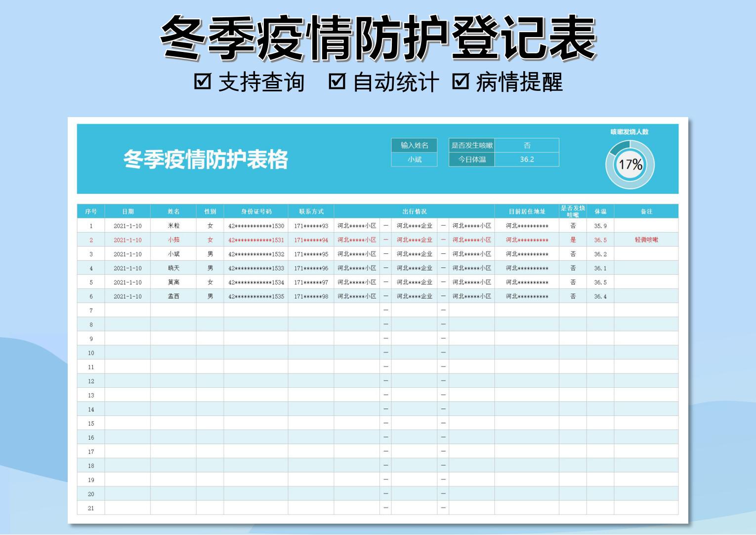Click the 输入姓名 query header cell
Screen dimensions: 756x535
[x=414, y=145]
